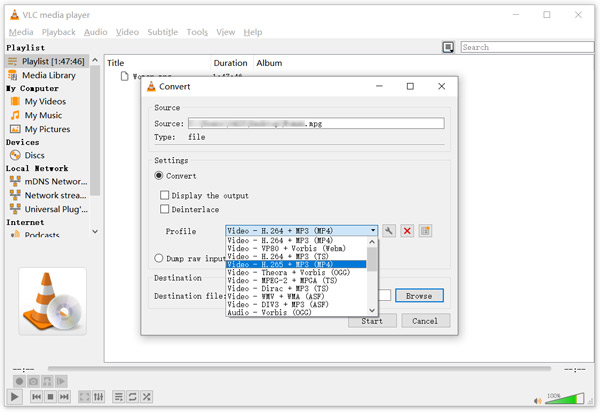The image size is (600, 412).
Task: Open Podcasts under Internet
Action: point(42,234)
